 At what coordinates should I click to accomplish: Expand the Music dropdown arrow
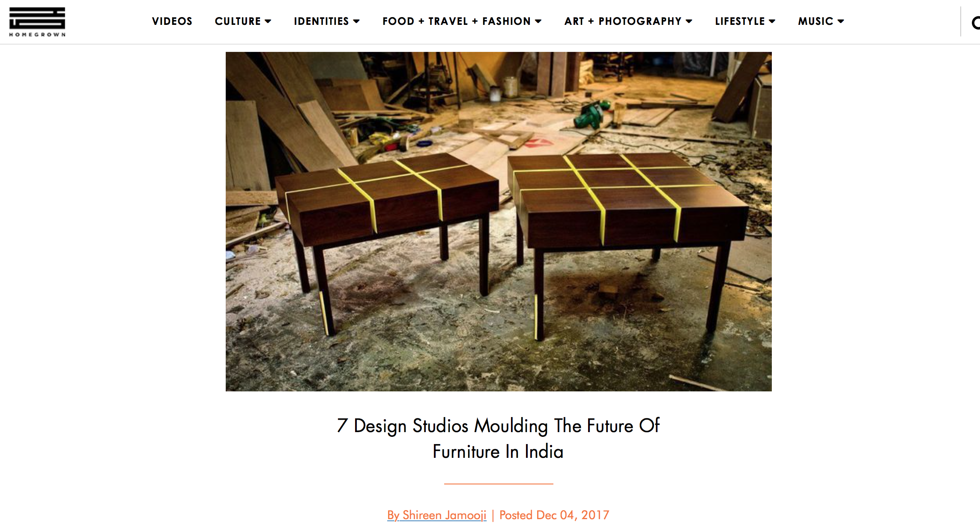[840, 21]
